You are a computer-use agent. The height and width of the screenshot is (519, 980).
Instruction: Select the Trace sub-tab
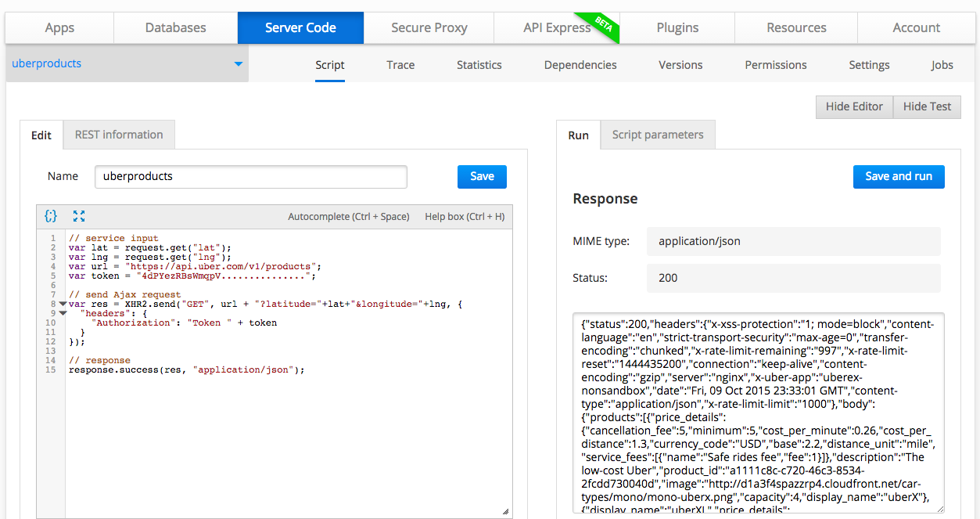[400, 65]
